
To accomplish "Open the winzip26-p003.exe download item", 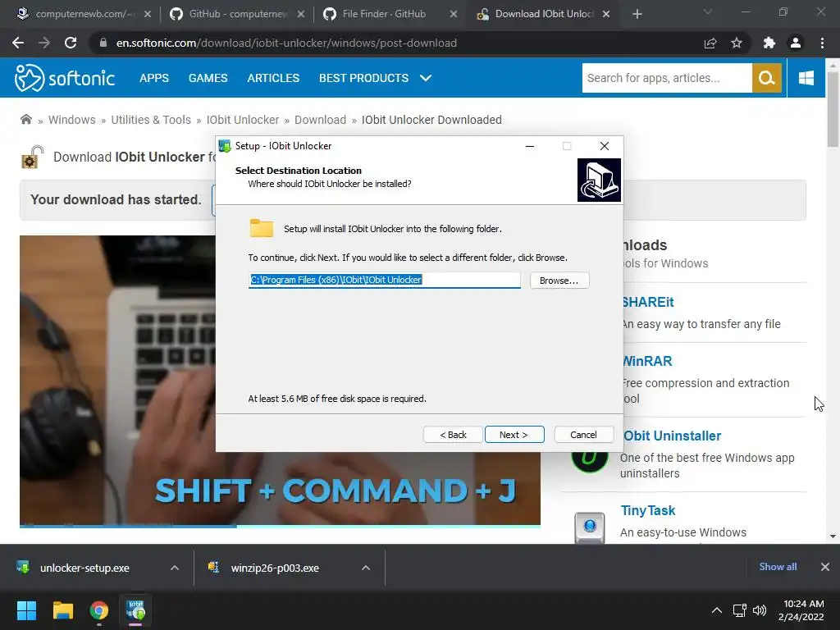I will click(275, 568).
